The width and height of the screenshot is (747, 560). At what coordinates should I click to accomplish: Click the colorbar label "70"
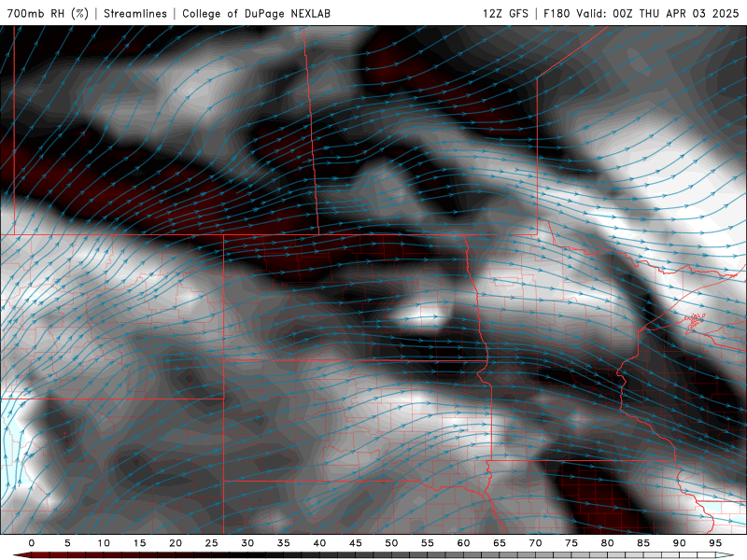pos(535,543)
